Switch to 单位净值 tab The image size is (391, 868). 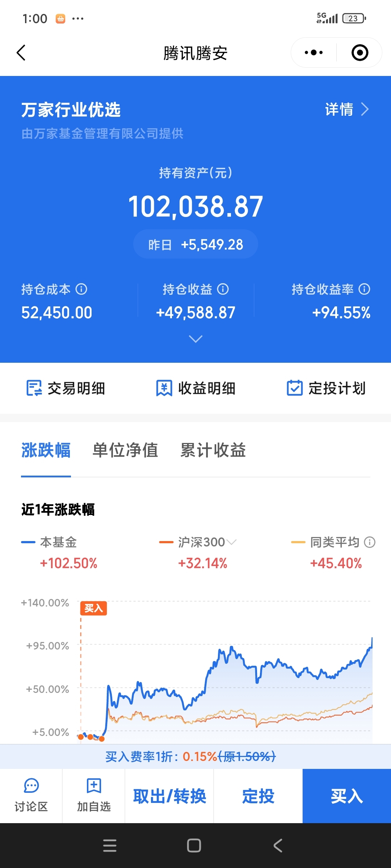(125, 451)
